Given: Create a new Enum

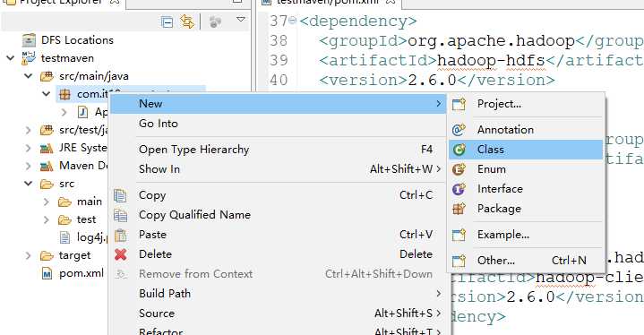Looking at the screenshot, I should pos(526,169).
